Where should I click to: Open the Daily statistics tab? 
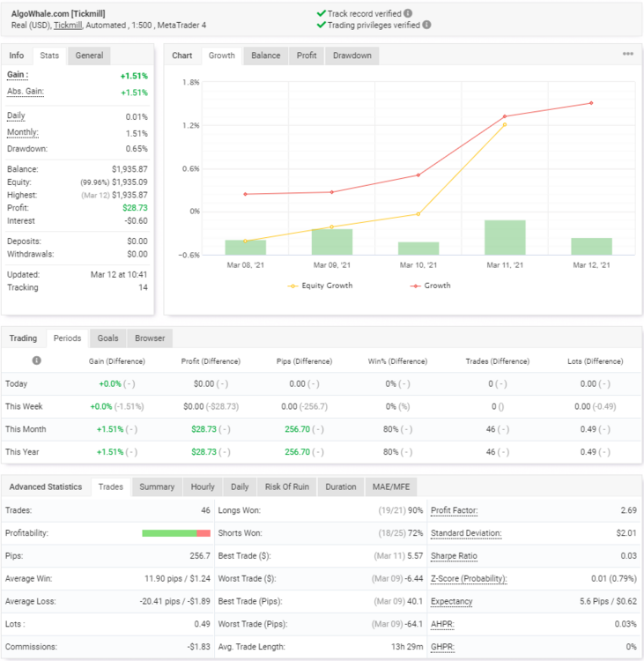coord(240,486)
